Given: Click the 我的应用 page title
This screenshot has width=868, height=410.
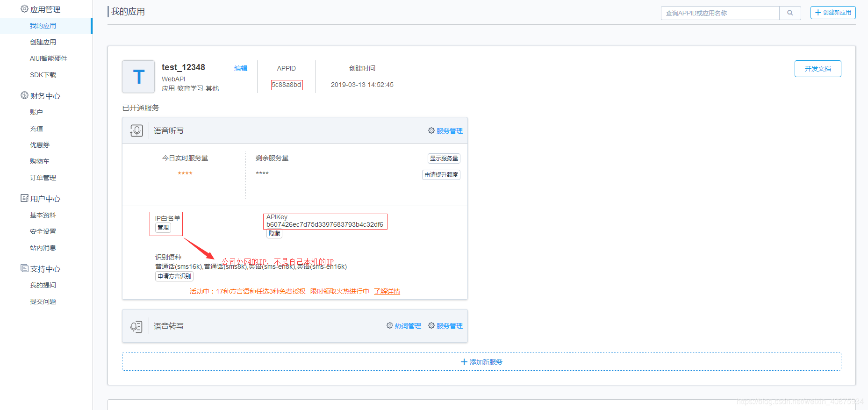Looking at the screenshot, I should coord(128,12).
